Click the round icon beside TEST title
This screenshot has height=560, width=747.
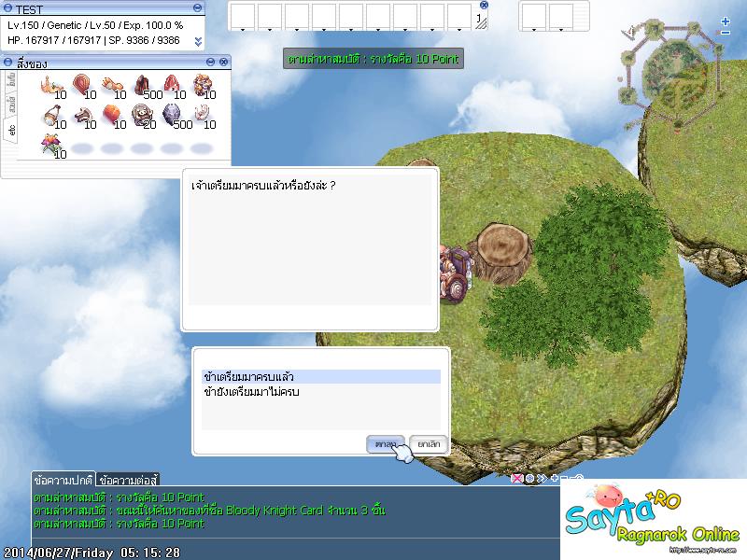coord(7,8)
